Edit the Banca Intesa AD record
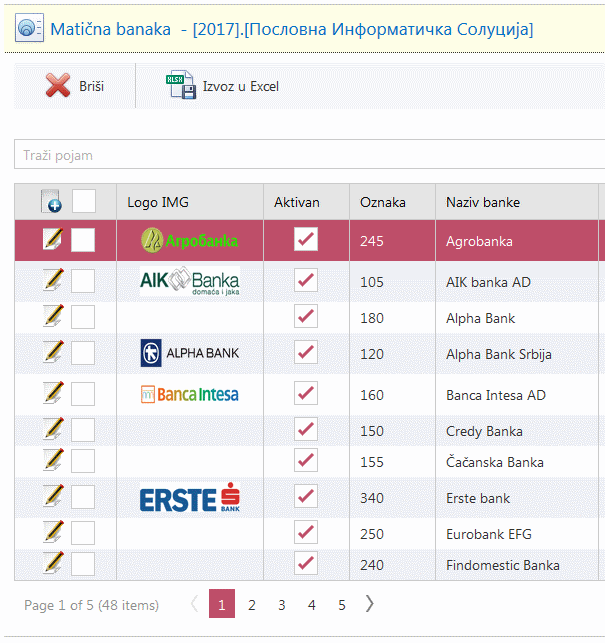This screenshot has height=643, width=605. 53,394
